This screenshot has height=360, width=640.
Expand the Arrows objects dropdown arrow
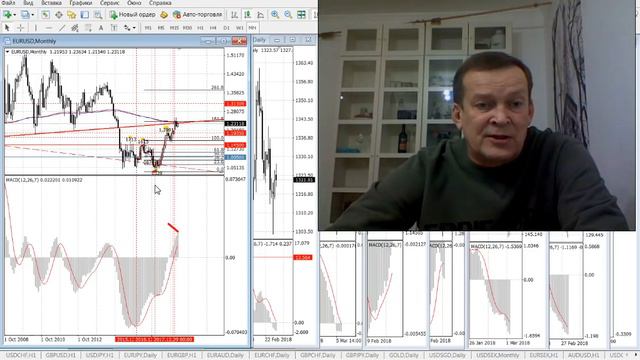pyautogui.click(x=134, y=28)
